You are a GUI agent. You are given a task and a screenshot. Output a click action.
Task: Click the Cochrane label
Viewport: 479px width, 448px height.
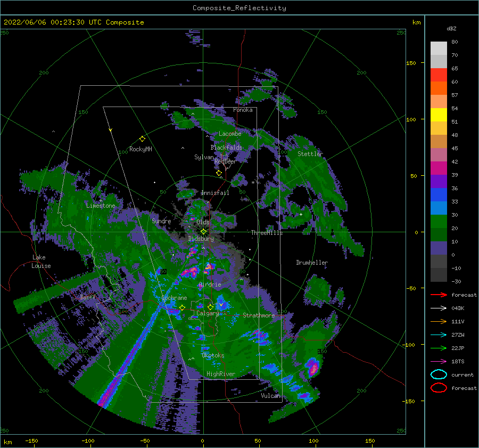[174, 298]
